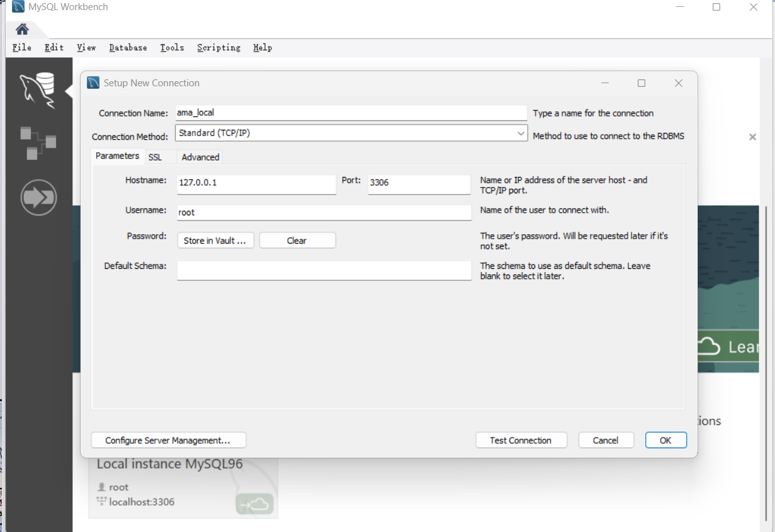The height and width of the screenshot is (532, 775).
Task: Open the Scripting menu
Action: pyautogui.click(x=218, y=47)
